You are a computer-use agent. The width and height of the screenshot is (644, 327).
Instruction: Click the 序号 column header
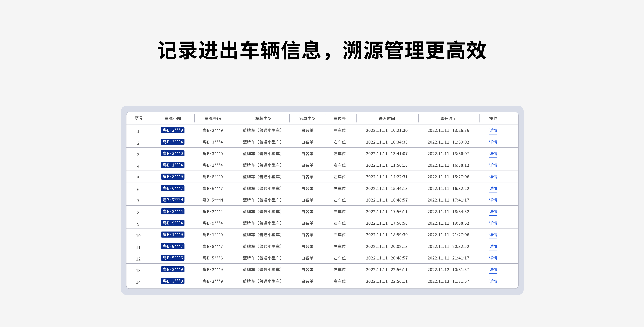coord(139,118)
